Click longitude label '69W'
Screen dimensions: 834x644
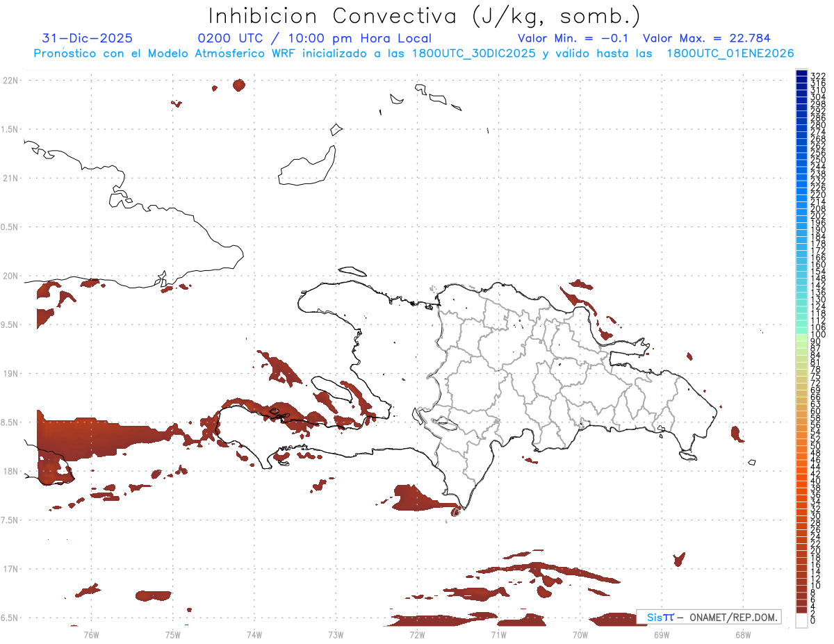pyautogui.click(x=662, y=634)
